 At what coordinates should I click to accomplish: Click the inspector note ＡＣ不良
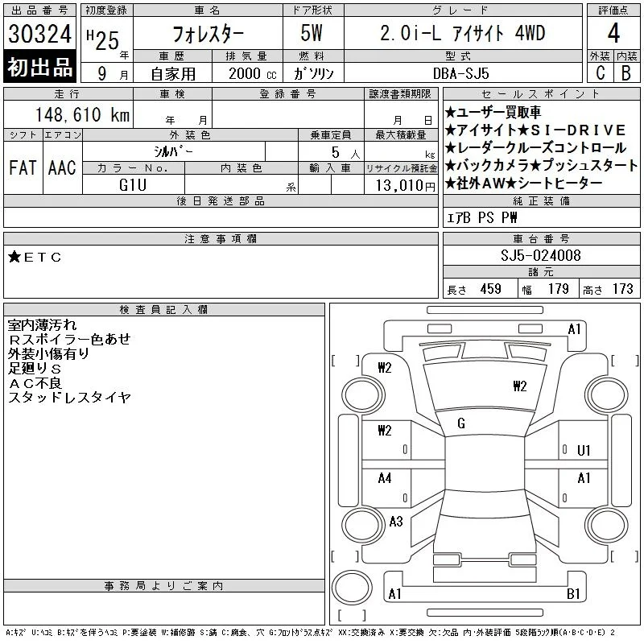(35, 383)
